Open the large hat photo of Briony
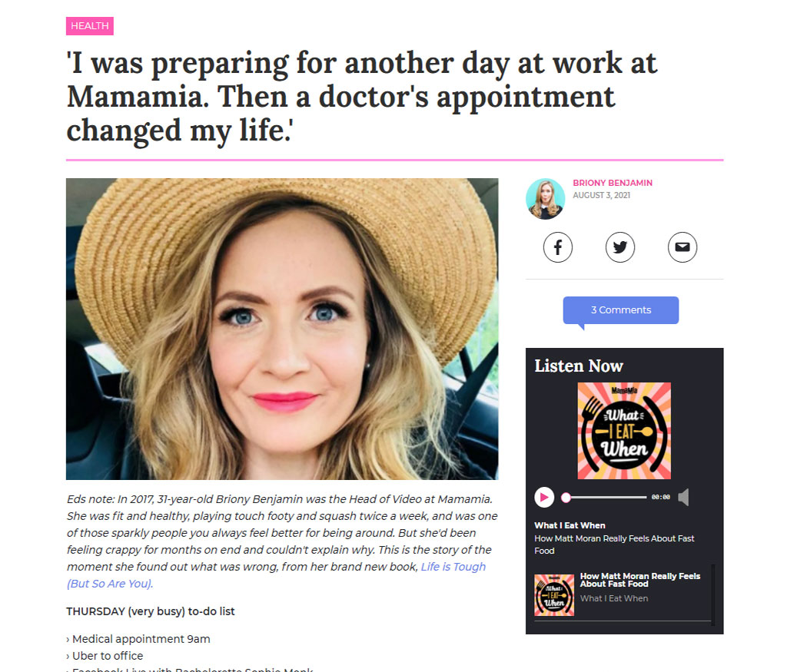The image size is (797, 672). click(x=282, y=329)
